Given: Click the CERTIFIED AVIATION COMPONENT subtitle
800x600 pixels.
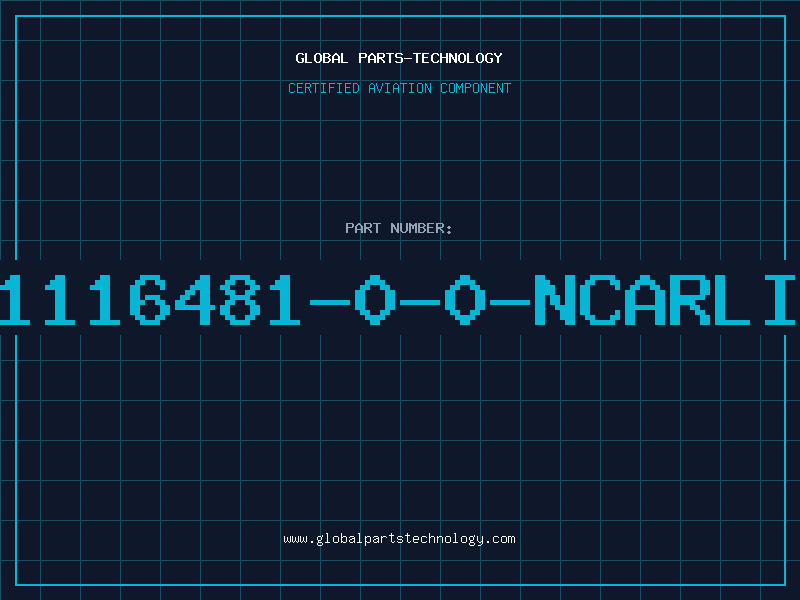Looking at the screenshot, I should [399, 88].
